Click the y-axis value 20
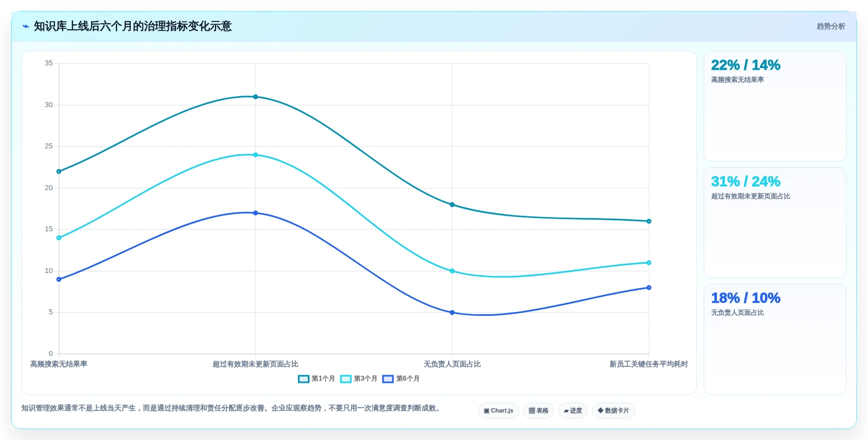Screen dimensions: 868x440 [49, 188]
